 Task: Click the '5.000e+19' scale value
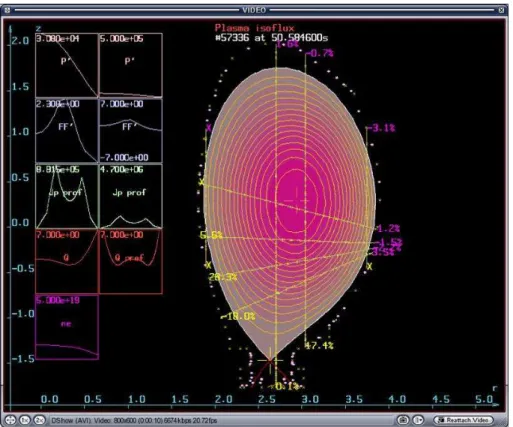pyautogui.click(x=58, y=300)
